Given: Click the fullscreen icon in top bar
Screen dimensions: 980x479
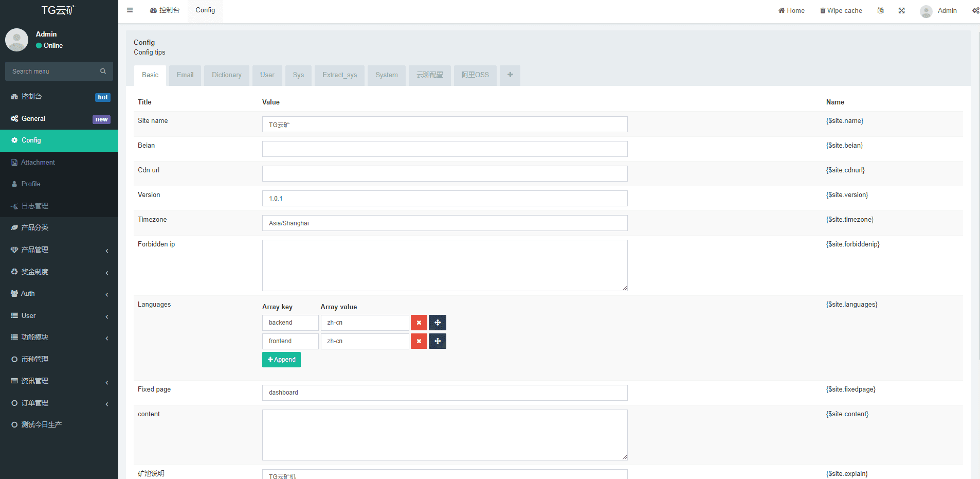Looking at the screenshot, I should point(901,10).
